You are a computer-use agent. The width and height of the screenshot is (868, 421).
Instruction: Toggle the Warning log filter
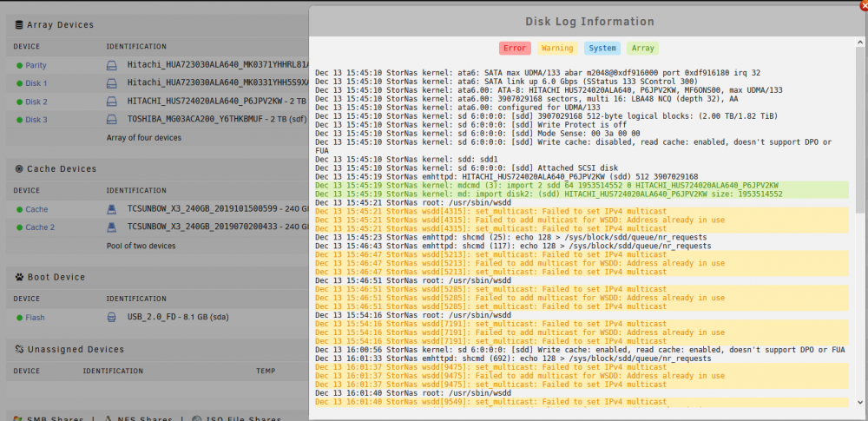pos(557,49)
